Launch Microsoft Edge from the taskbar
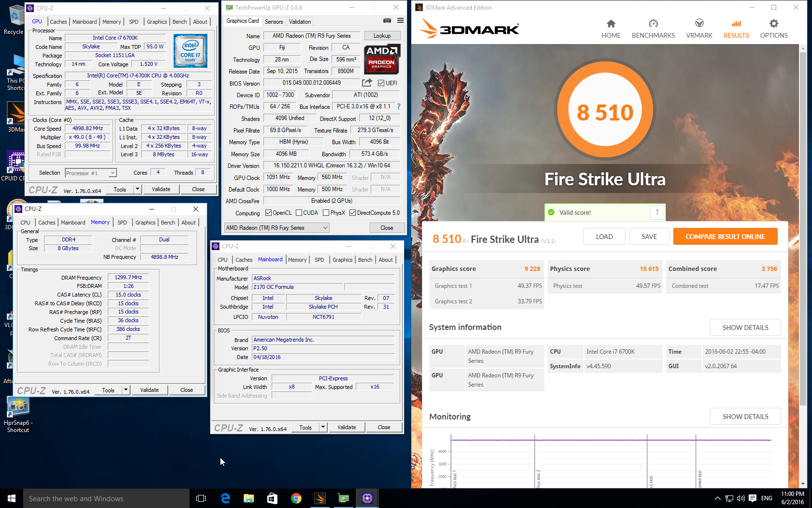 [x=225, y=498]
